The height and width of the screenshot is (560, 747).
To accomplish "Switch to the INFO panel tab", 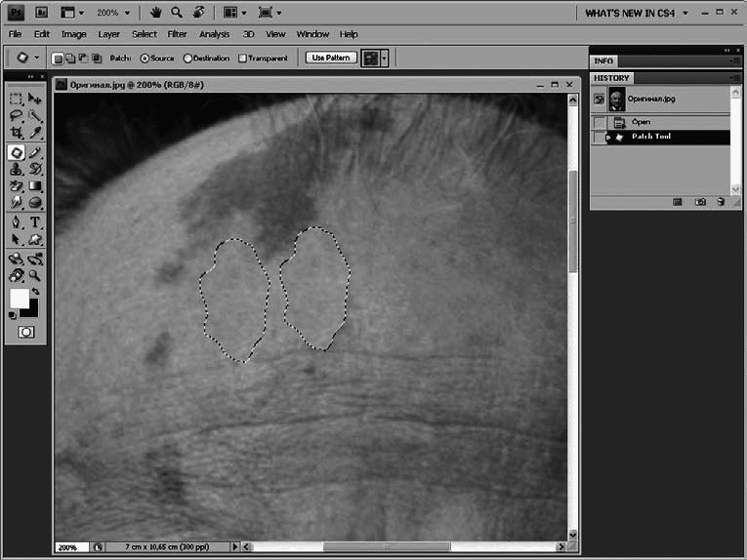I will tap(603, 60).
